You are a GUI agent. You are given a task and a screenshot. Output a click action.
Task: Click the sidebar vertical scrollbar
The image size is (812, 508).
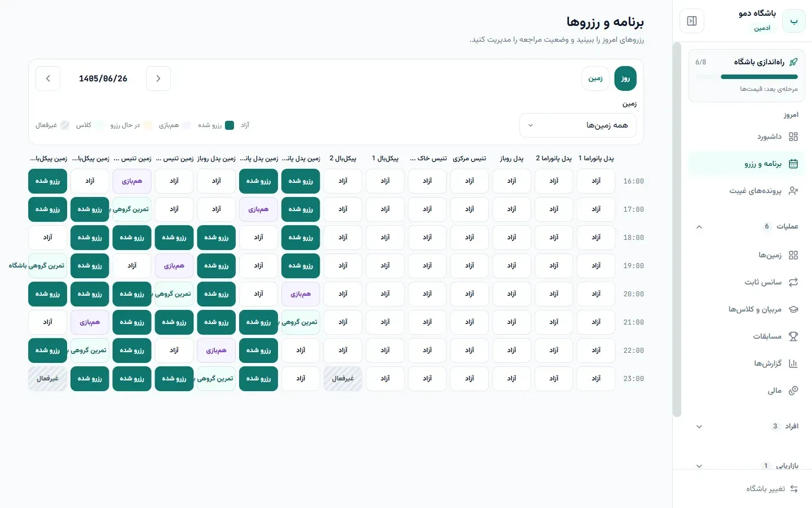677,229
